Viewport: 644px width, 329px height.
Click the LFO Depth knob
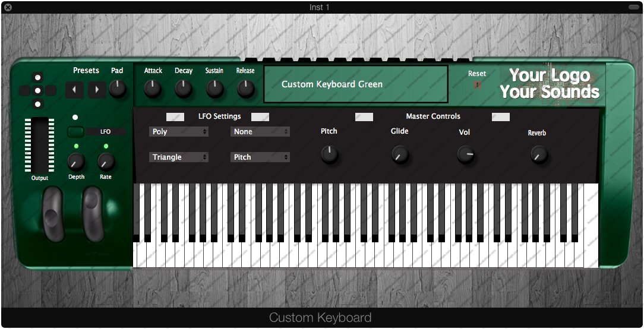tap(76, 162)
